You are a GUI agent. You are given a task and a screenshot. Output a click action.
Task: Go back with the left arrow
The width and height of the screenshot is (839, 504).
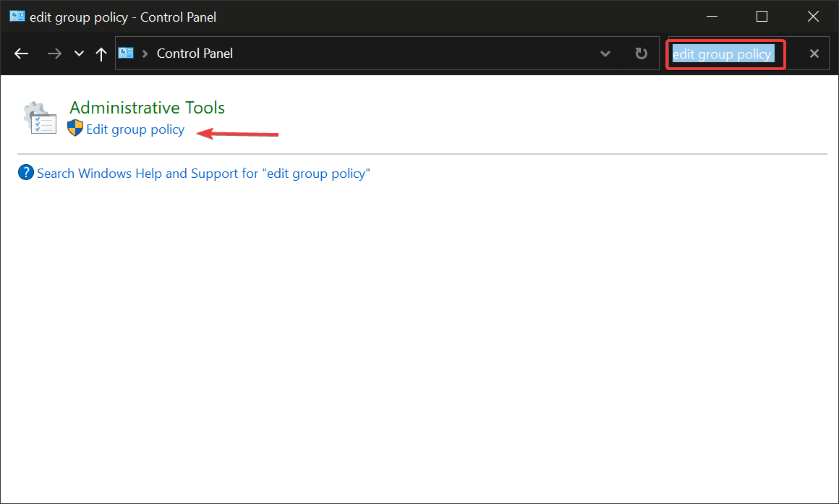(22, 54)
